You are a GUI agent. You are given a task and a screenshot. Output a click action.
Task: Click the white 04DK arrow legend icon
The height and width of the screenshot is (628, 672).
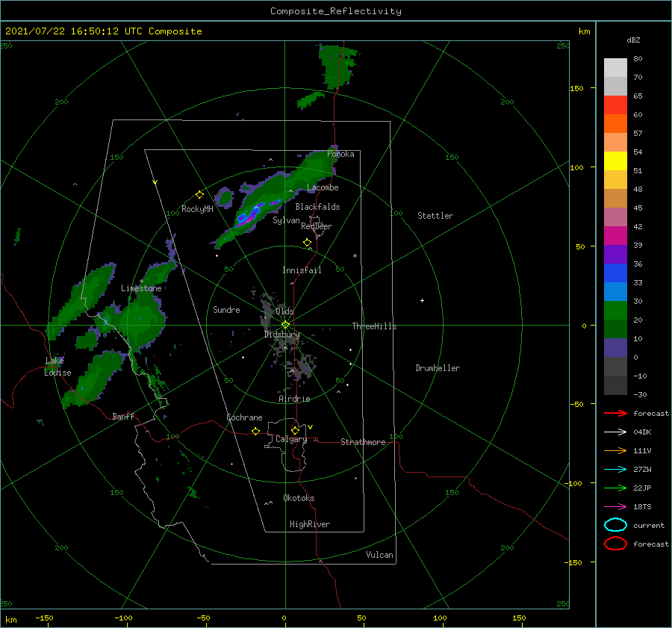click(615, 432)
